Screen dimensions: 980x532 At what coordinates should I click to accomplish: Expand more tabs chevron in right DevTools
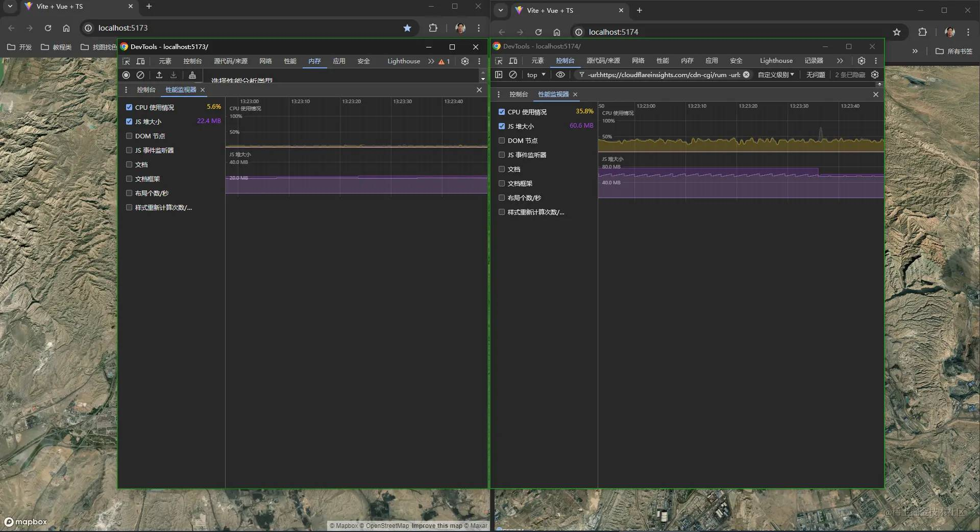tap(840, 61)
